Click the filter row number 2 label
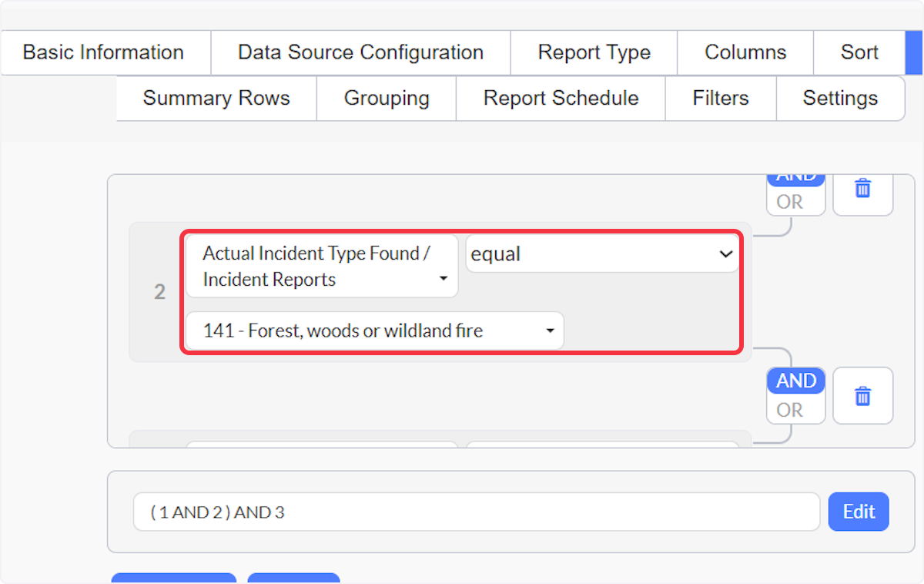 [159, 292]
